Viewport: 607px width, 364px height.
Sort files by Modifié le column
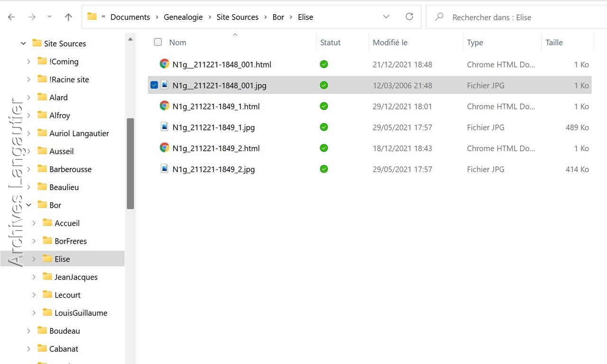tap(390, 43)
